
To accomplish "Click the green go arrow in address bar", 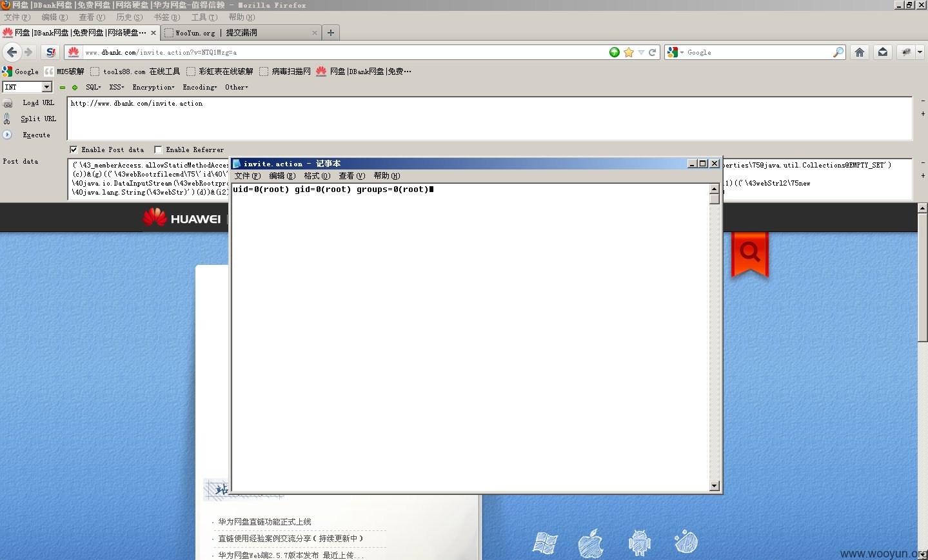I will [615, 52].
